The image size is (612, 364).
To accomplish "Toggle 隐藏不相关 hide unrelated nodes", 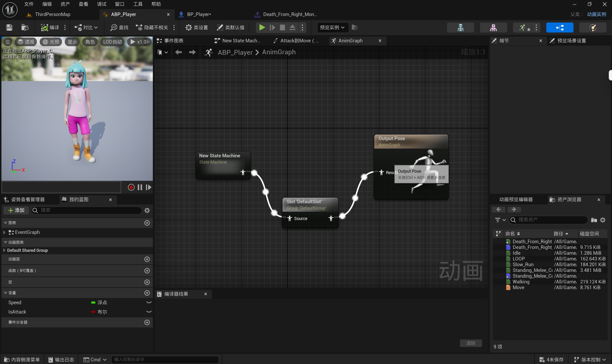I will click(152, 28).
